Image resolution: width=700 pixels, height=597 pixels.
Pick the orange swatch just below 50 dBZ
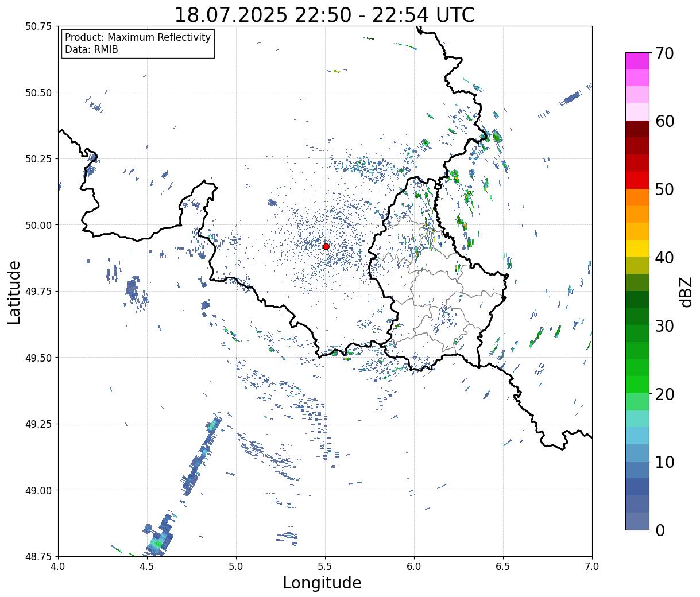pos(637,197)
